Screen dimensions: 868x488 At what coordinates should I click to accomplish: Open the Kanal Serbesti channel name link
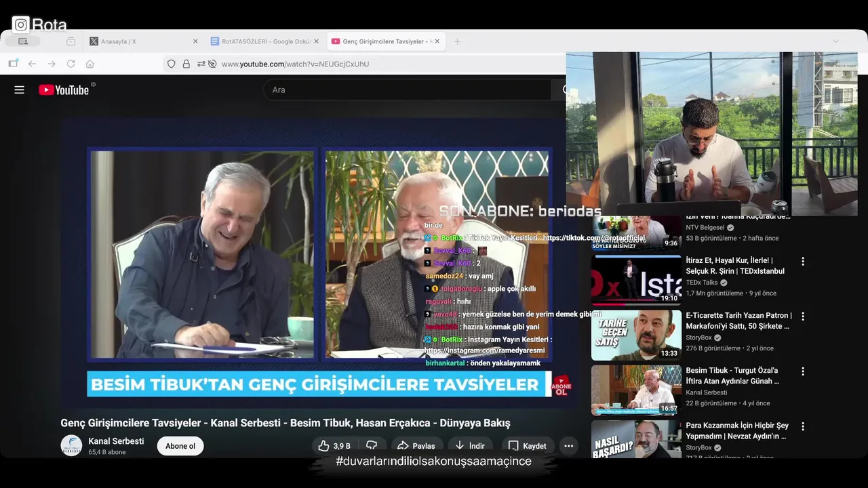point(116,441)
